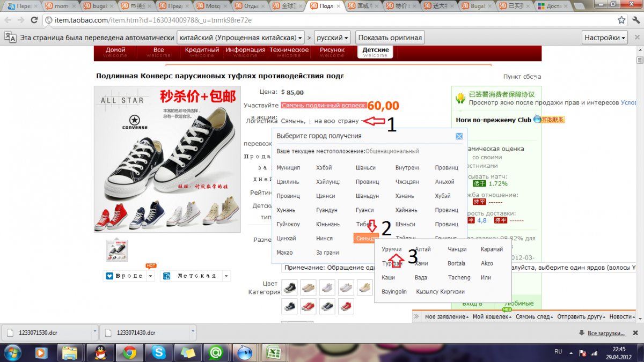The image size is (644, 362).
Task: Click the small product thumbnail under the photo
Action: [x=116, y=250]
